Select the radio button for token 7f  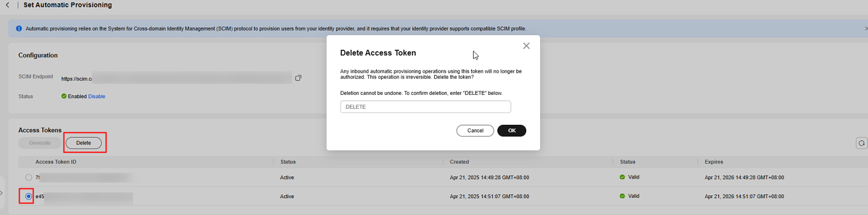(x=28, y=177)
